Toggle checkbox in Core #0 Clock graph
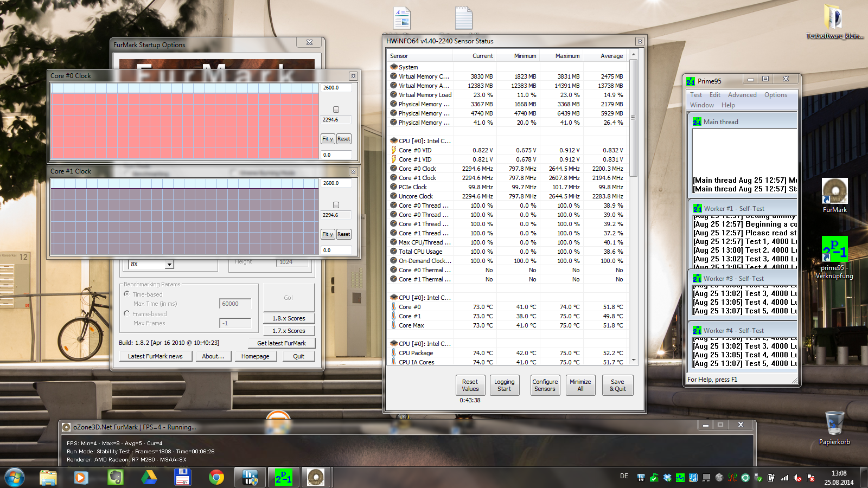Screen dimensions: 868x488 pos(336,110)
